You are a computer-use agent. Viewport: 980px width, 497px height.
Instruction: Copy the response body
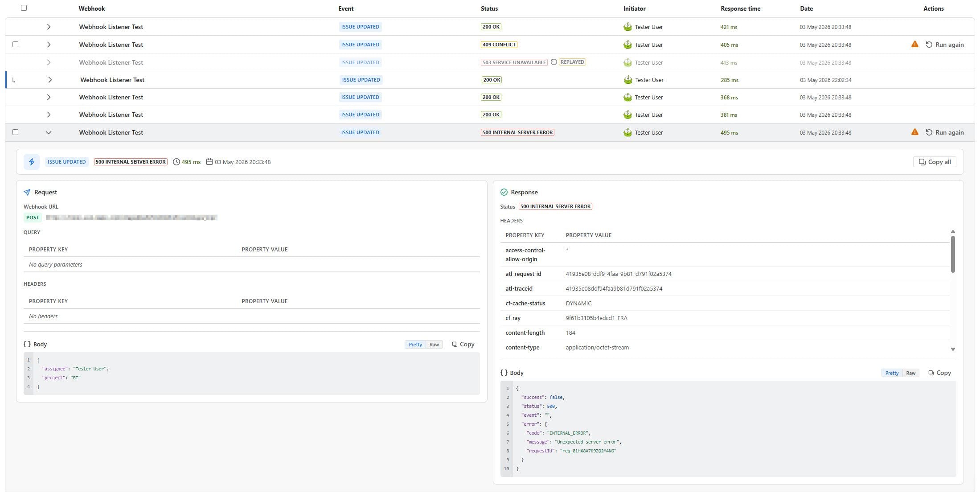point(939,373)
